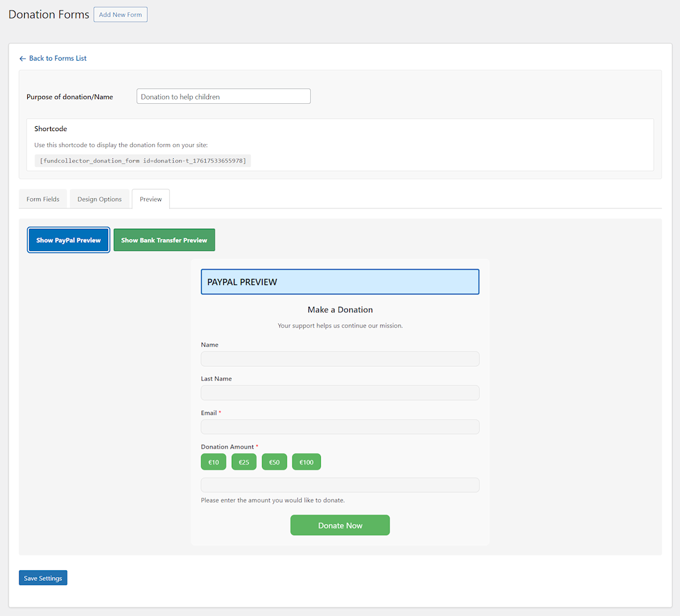Show the Bank Transfer preview
Screen dimensions: 680x616
point(164,240)
